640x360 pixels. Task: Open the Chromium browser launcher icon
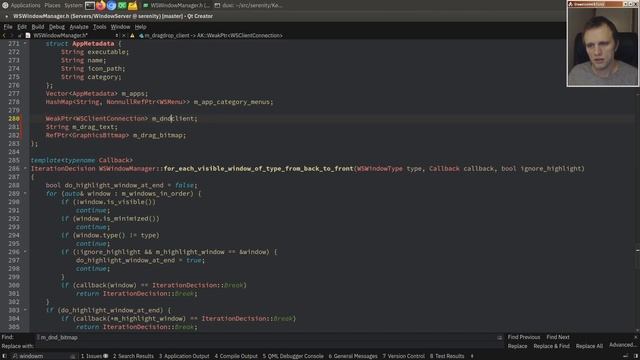111,5
